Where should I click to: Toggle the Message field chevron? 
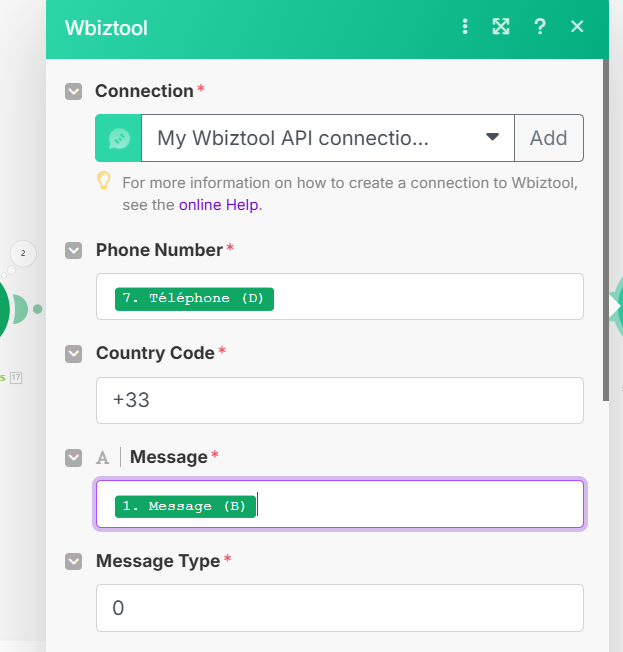coord(74,458)
